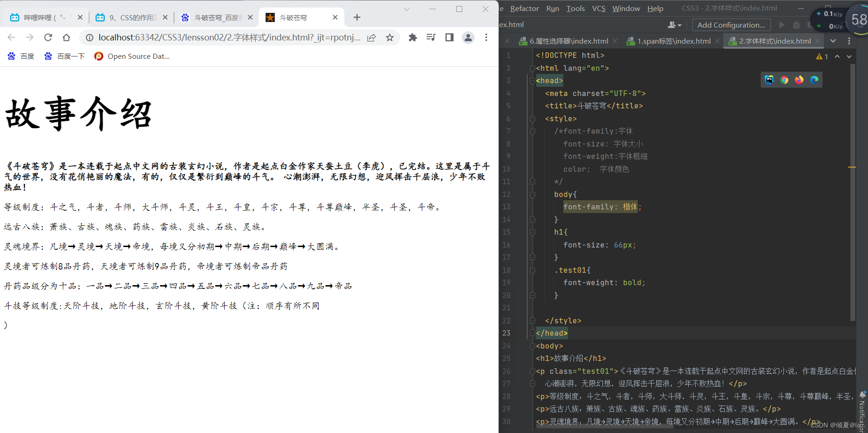This screenshot has height=433, width=868.
Task: Open page in Chrome from editor icon
Action: (784, 80)
